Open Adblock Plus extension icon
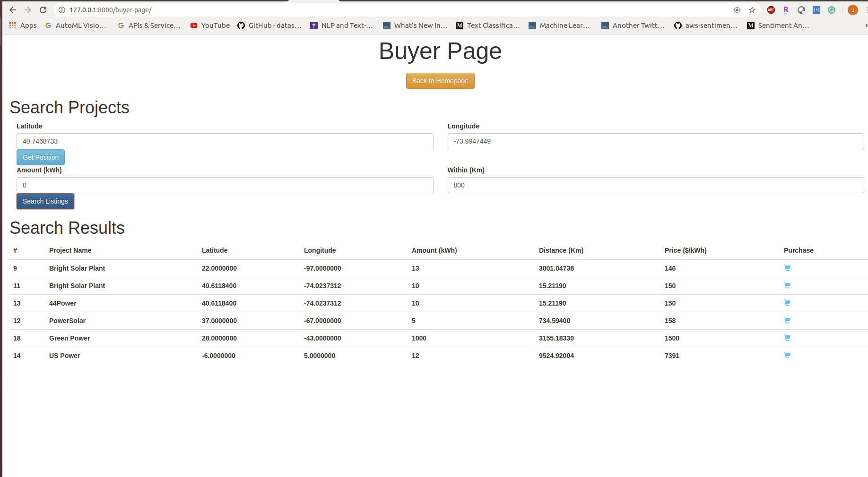 pyautogui.click(x=771, y=10)
